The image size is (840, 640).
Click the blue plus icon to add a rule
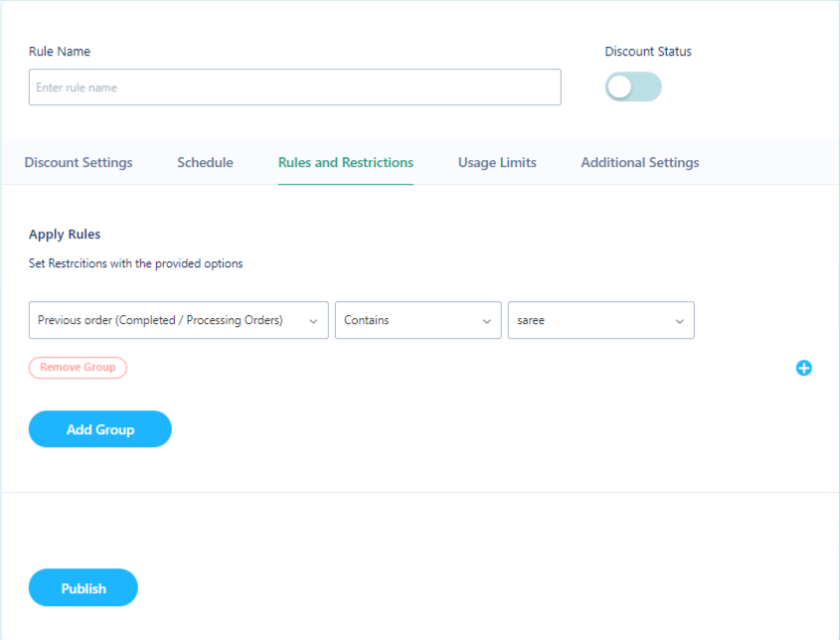pyautogui.click(x=803, y=368)
